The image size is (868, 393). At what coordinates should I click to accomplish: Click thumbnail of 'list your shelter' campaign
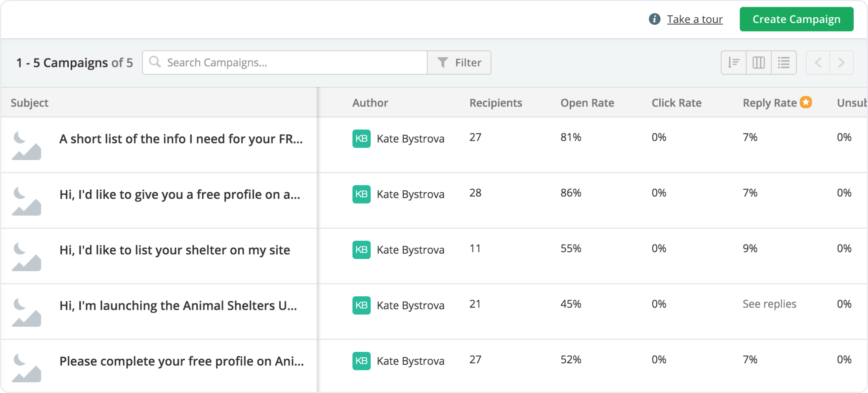tap(26, 256)
